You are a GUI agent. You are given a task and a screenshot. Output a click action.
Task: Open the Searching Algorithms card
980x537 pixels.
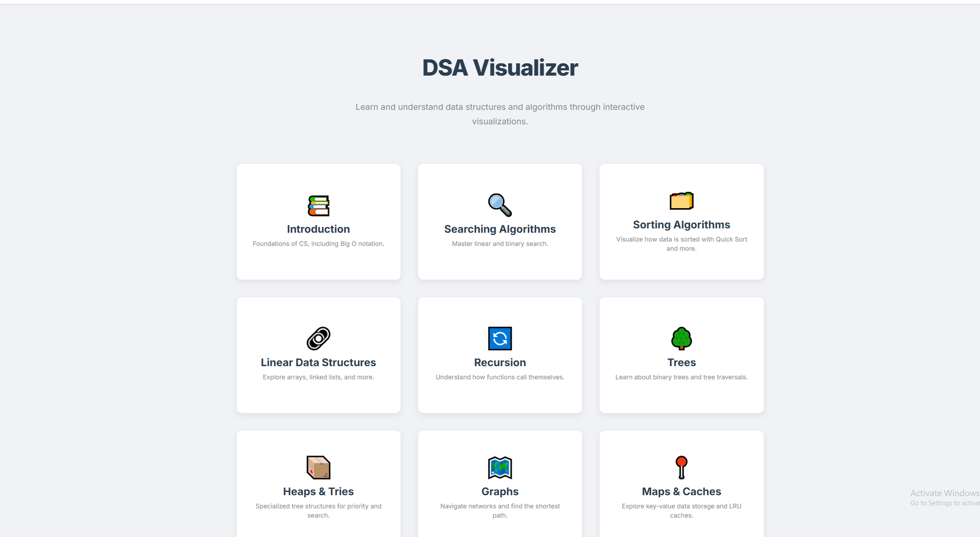[x=500, y=222]
